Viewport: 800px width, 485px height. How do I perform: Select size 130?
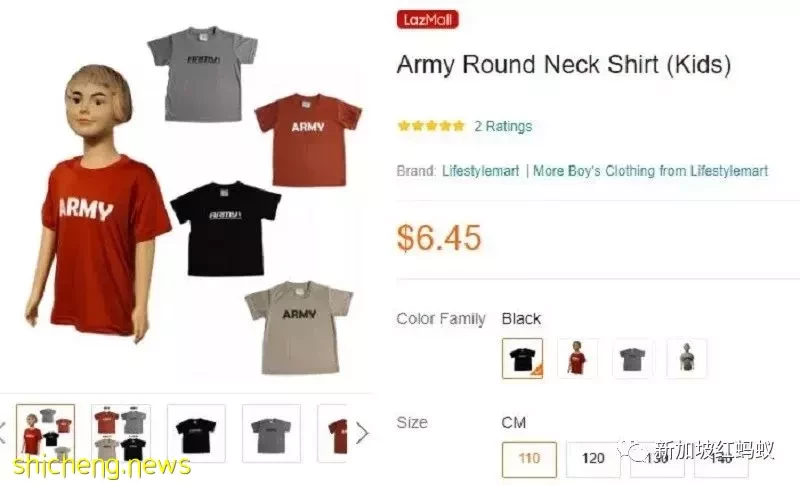(657, 458)
